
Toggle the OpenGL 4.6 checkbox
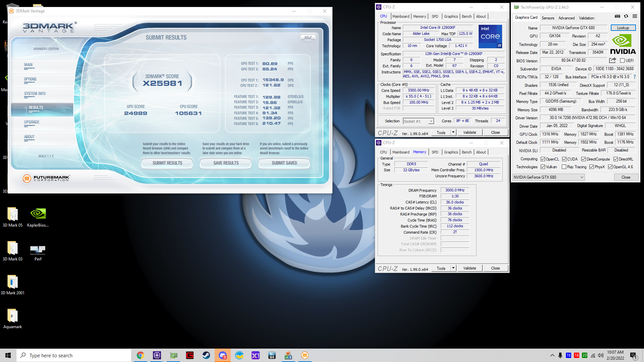[x=610, y=167]
